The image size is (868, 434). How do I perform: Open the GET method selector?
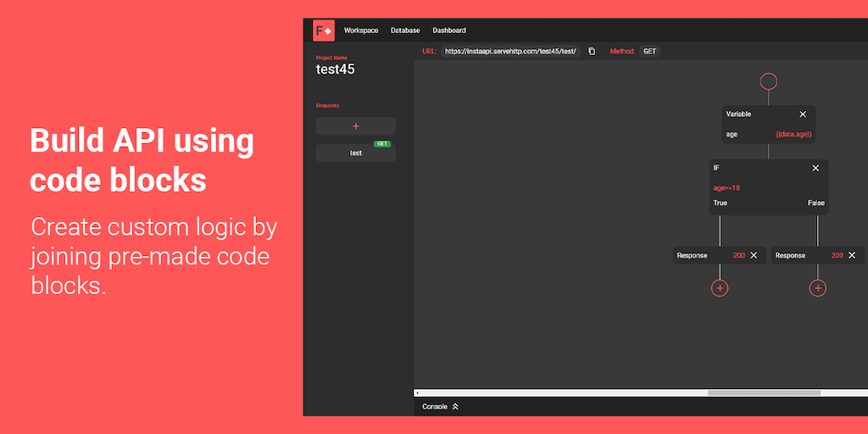pos(649,52)
